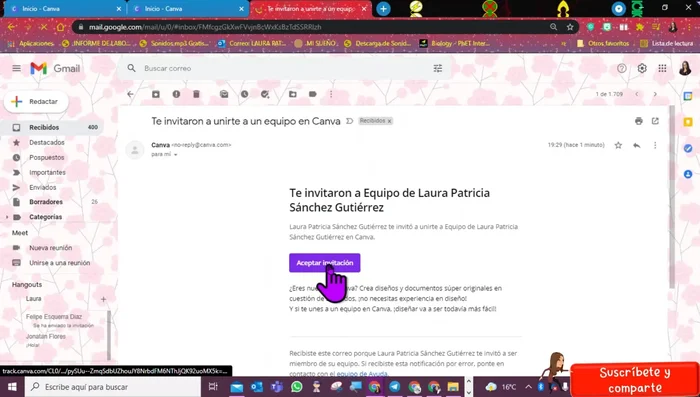Bookmark this page with the star in address bar
This screenshot has height=397, width=700.
570,27
